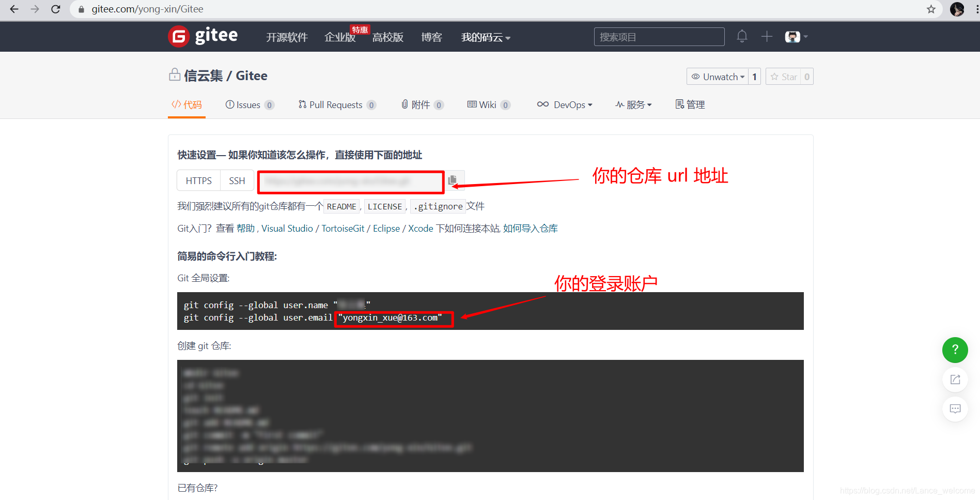Go back with the browser back arrow
This screenshot has height=500, width=980.
[14, 9]
